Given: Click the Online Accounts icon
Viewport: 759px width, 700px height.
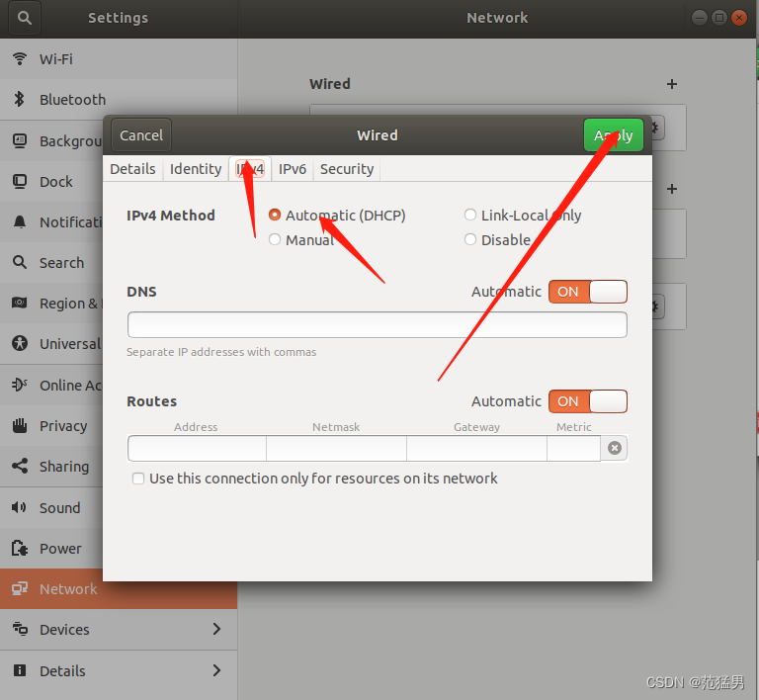Looking at the screenshot, I should coord(20,385).
